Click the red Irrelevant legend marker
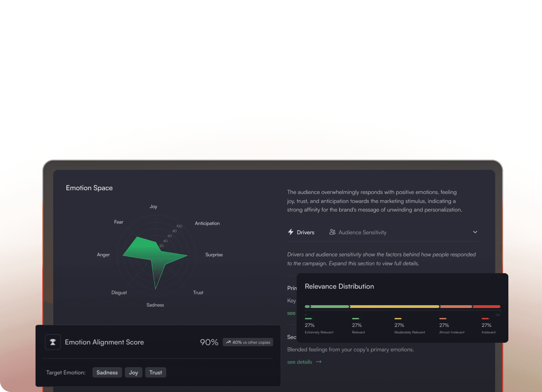This screenshot has height=392, width=542. point(485,318)
